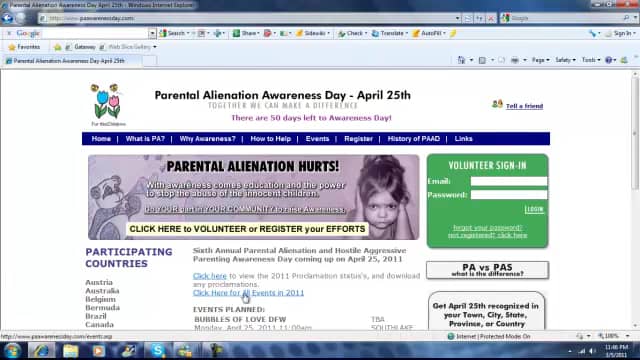Open the address bar history dropdown
Screen dimensions: 640x360
tap(457, 18)
